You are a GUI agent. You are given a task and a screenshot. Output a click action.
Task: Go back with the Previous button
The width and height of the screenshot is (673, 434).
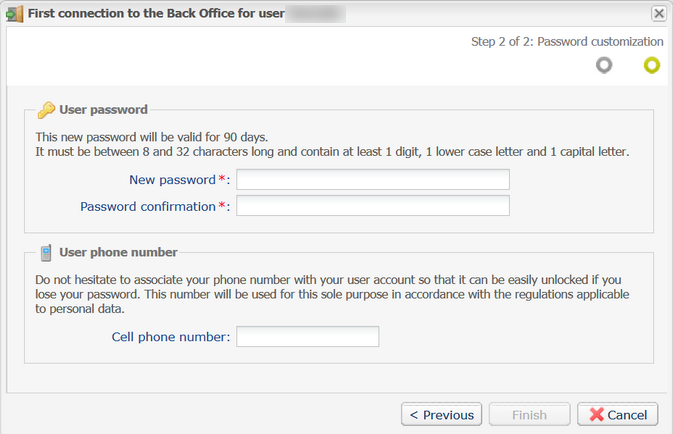pos(442,414)
